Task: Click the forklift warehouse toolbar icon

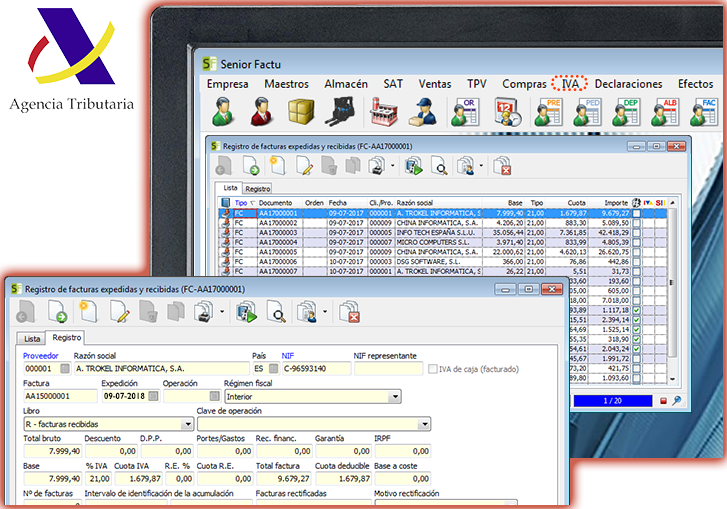Action: pos(340,112)
